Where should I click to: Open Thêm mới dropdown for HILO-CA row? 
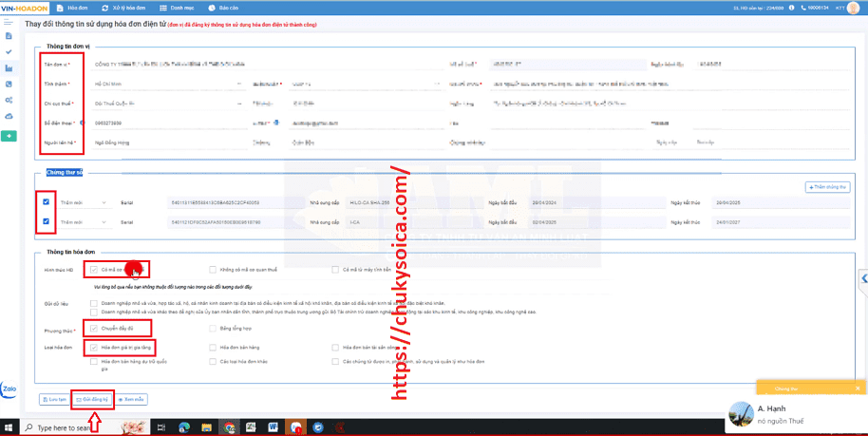click(84, 202)
